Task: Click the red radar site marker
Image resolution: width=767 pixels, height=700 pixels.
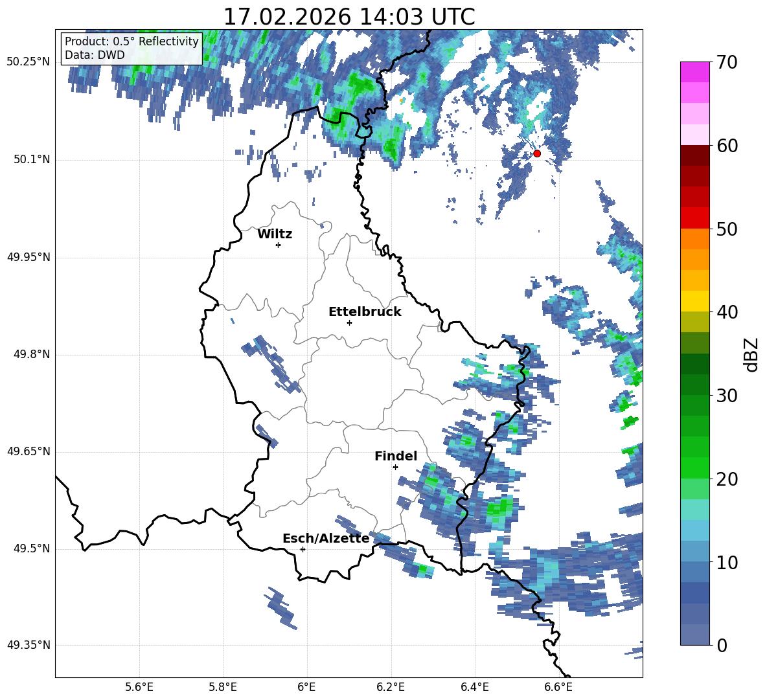Action: tap(537, 153)
